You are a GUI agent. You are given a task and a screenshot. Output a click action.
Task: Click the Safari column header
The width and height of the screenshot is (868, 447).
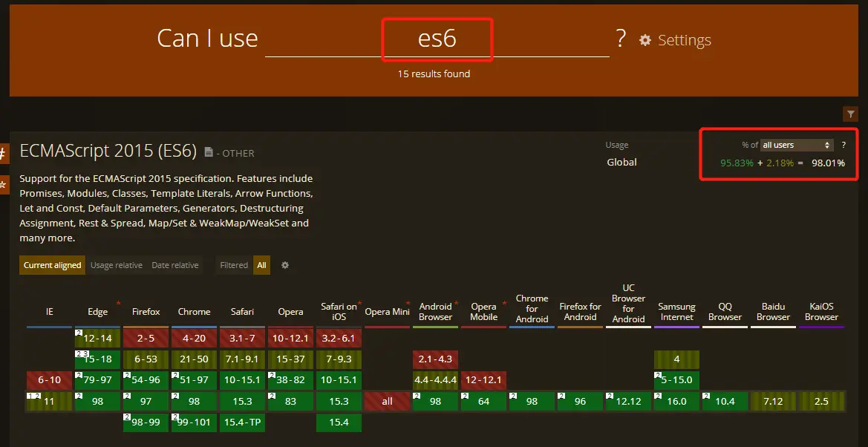[x=242, y=312]
